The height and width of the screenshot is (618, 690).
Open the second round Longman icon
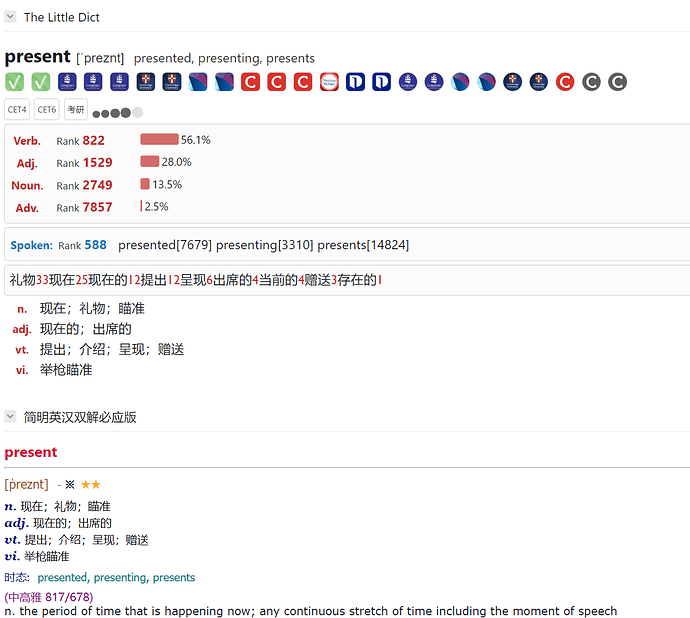(434, 82)
